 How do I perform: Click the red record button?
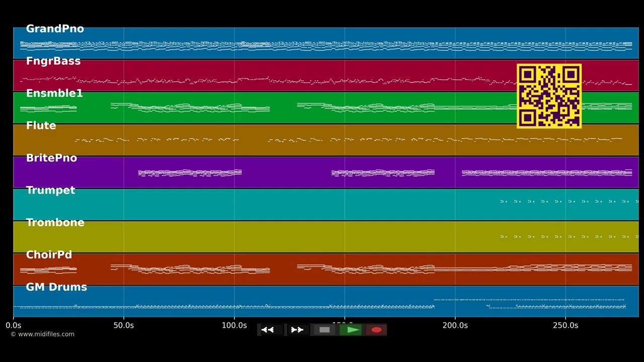click(x=376, y=330)
